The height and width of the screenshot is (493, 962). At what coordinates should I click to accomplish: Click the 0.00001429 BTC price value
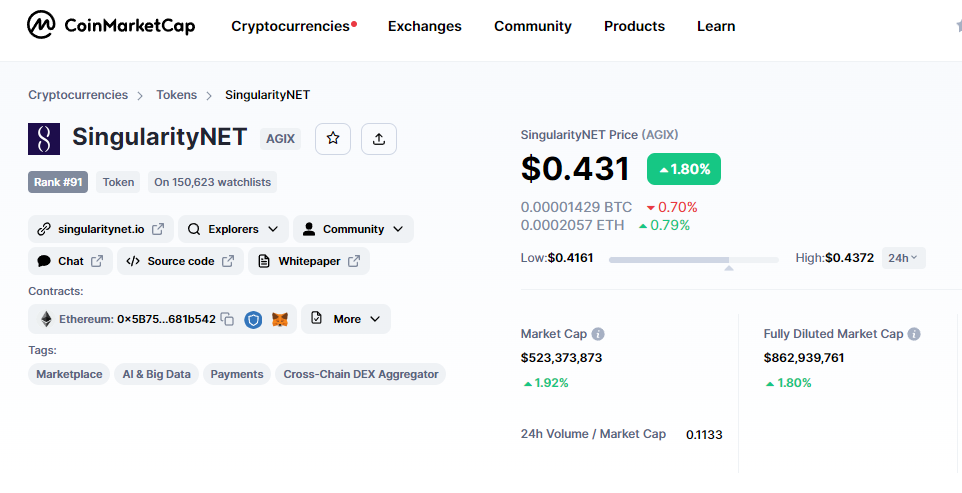click(x=576, y=207)
